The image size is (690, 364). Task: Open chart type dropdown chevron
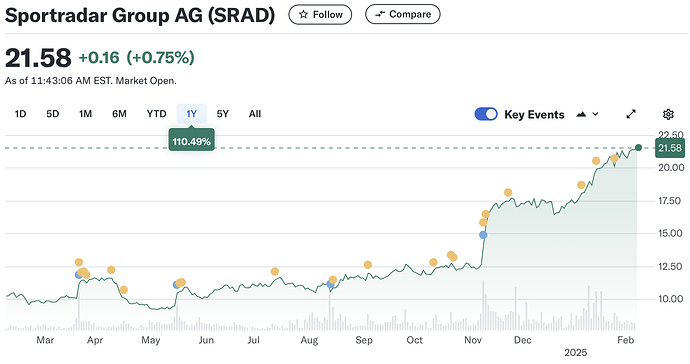(595, 114)
